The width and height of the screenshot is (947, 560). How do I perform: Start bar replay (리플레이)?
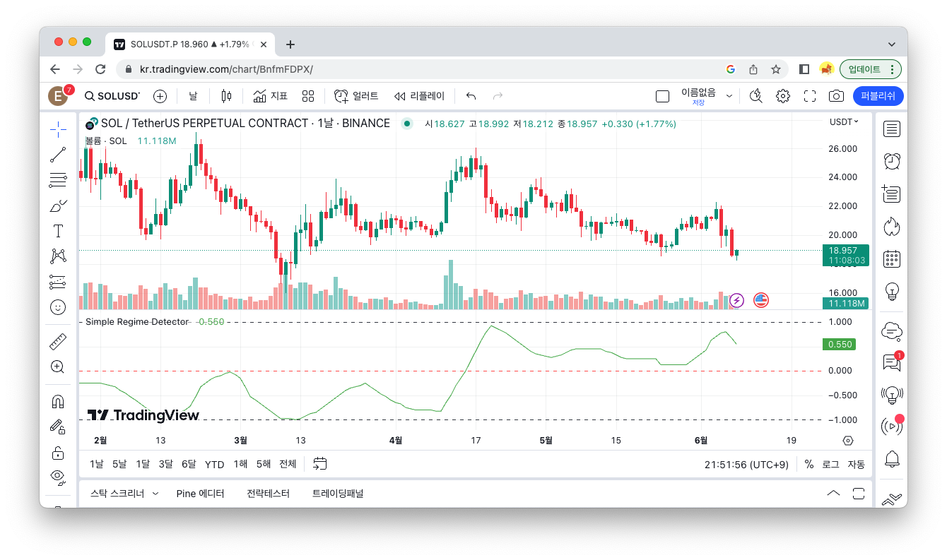419,96
